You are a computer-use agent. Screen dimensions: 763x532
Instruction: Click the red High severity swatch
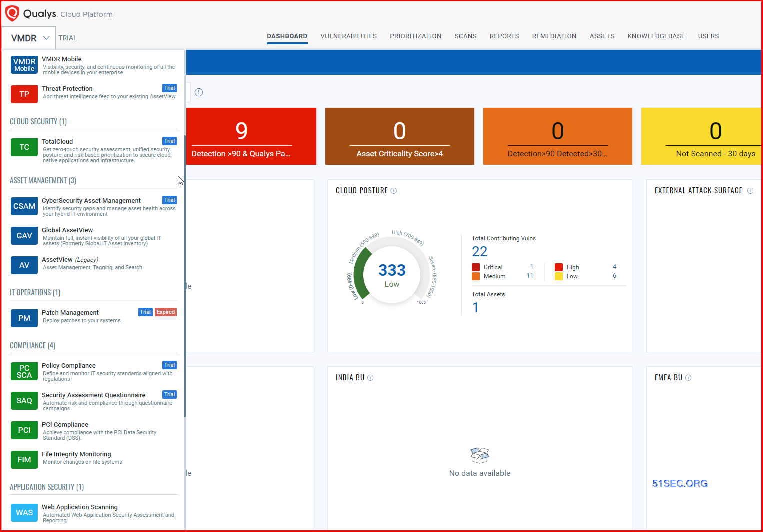pos(559,267)
